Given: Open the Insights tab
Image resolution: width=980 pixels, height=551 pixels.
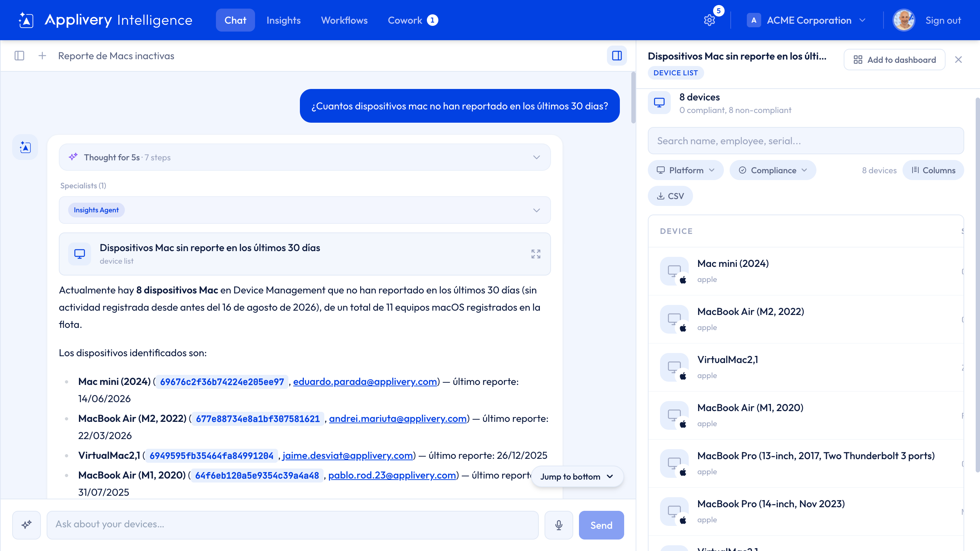Looking at the screenshot, I should click(283, 20).
